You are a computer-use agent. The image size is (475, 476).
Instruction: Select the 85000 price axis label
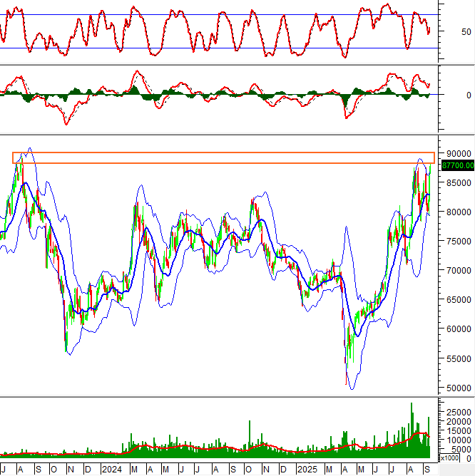pos(459,182)
